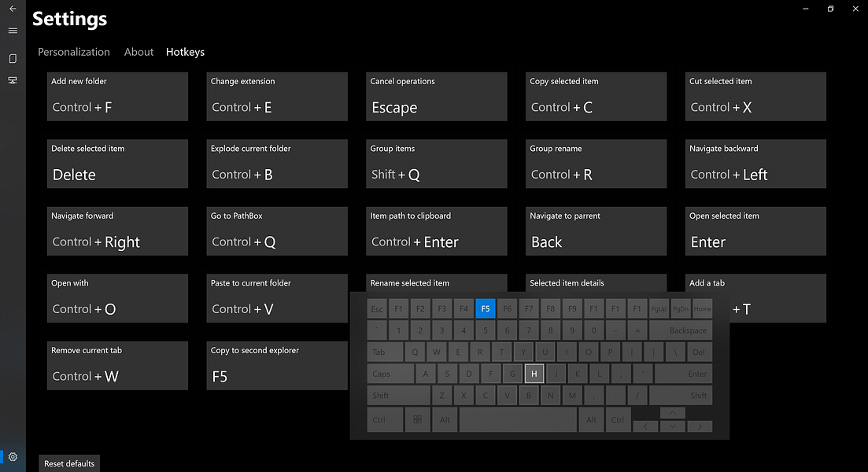Screen dimensions: 868x472
Task: Click the space bar on the keyboard
Action: (x=518, y=419)
